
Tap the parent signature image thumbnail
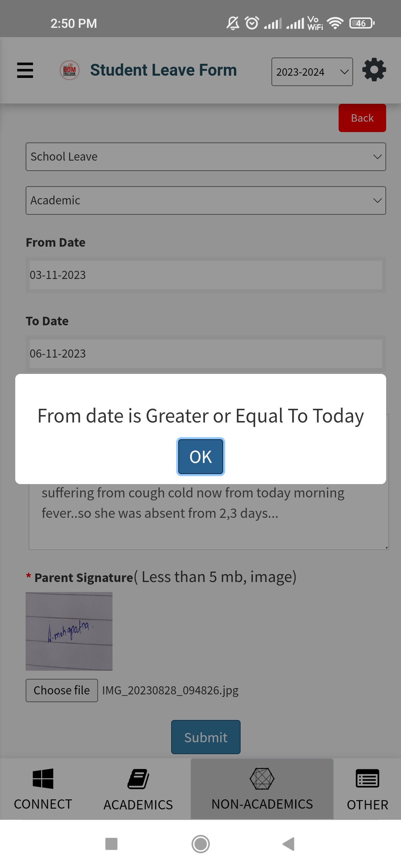click(x=69, y=631)
